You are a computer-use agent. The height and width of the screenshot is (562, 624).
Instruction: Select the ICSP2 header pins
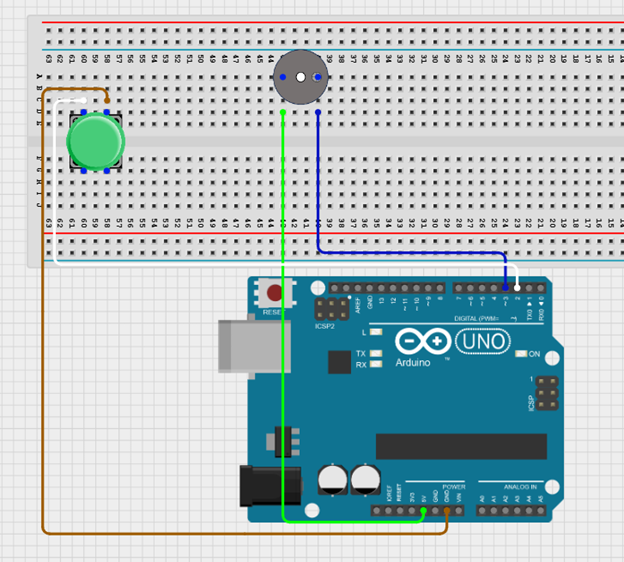coord(332,309)
